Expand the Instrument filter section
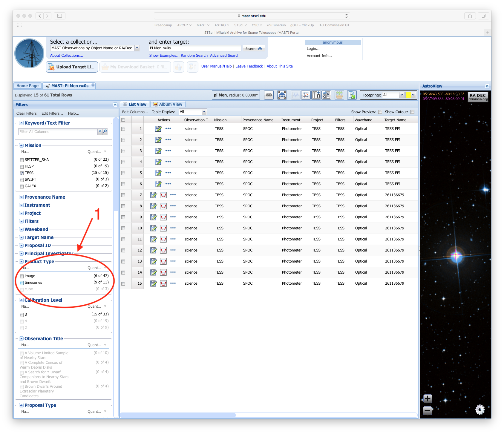This screenshot has height=434, width=504. coord(22,205)
